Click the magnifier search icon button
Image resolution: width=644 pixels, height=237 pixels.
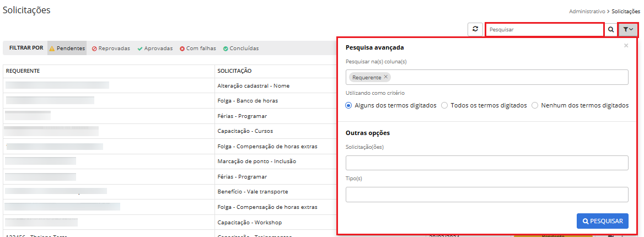611,30
